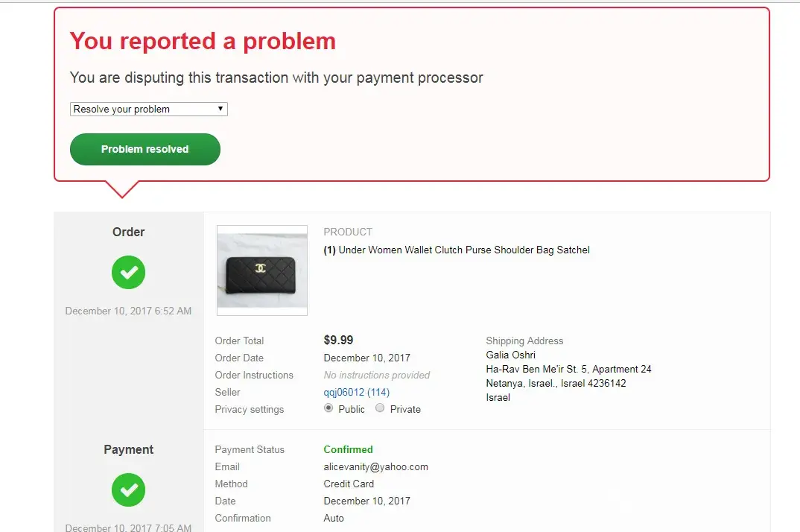Click the green Payment status checkmark icon
Screen dimensions: 800x532
[129, 490]
